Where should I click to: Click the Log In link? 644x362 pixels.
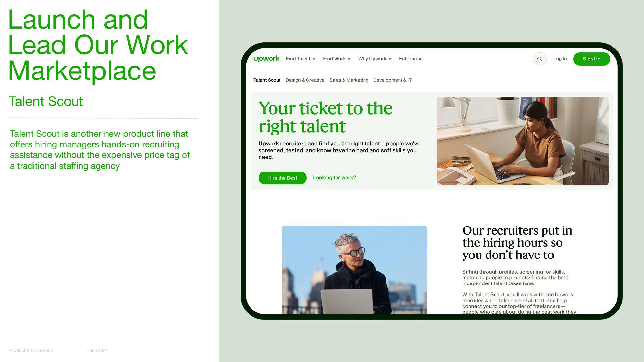[x=560, y=59]
